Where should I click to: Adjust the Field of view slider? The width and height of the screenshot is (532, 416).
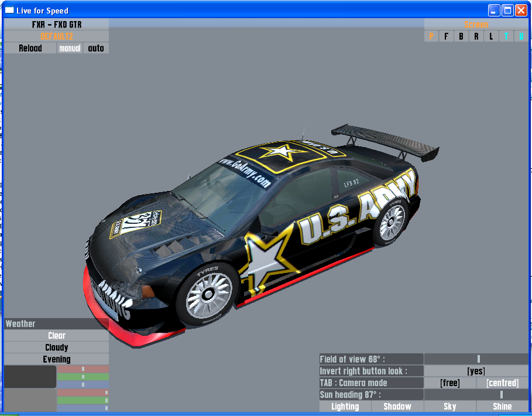pyautogui.click(x=476, y=359)
